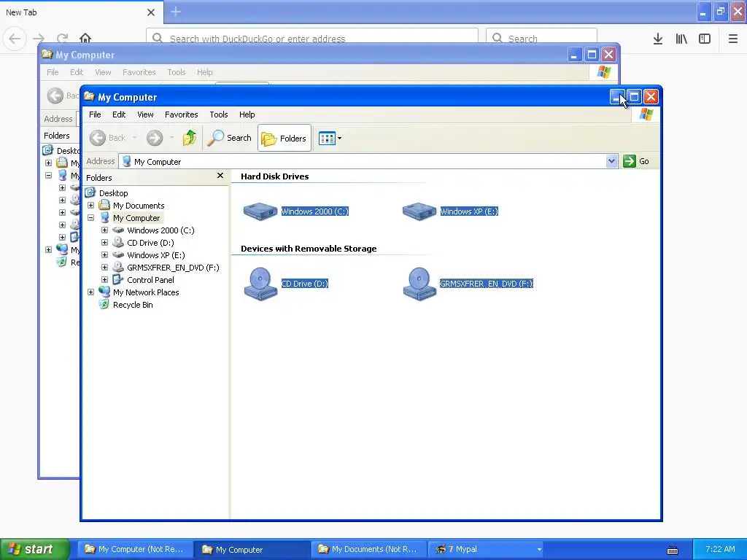Open a new browser tab with plus
The image size is (747, 560).
tap(176, 12)
